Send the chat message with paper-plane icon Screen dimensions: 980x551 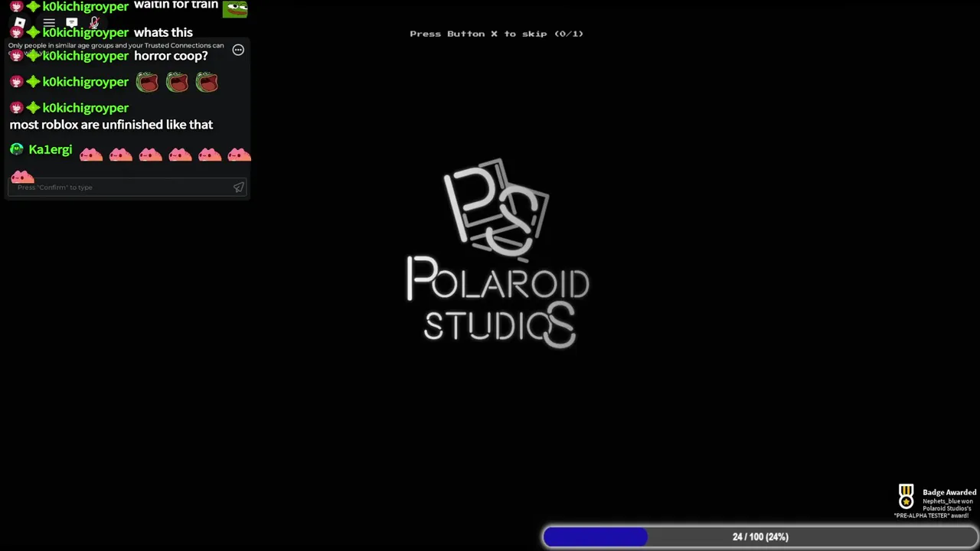[239, 187]
